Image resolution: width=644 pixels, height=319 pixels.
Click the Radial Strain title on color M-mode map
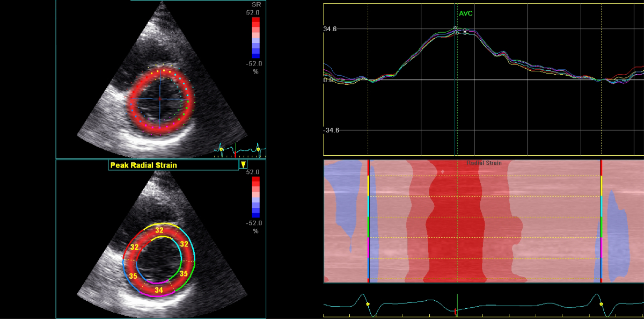484,163
